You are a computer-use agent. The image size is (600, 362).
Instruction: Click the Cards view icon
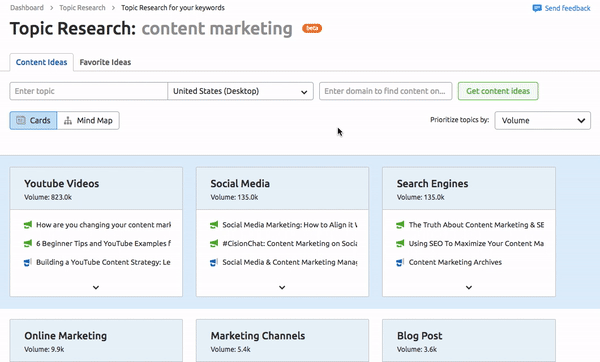coord(21,121)
